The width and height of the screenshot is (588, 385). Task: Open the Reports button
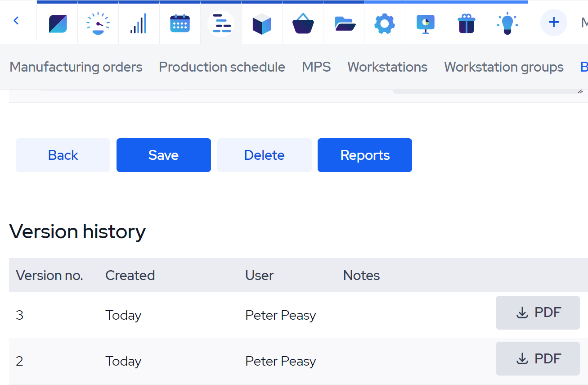point(365,155)
